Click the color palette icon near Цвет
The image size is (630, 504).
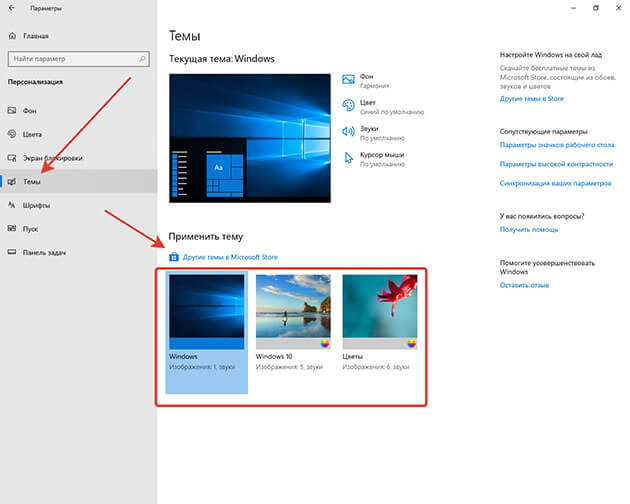(x=348, y=105)
